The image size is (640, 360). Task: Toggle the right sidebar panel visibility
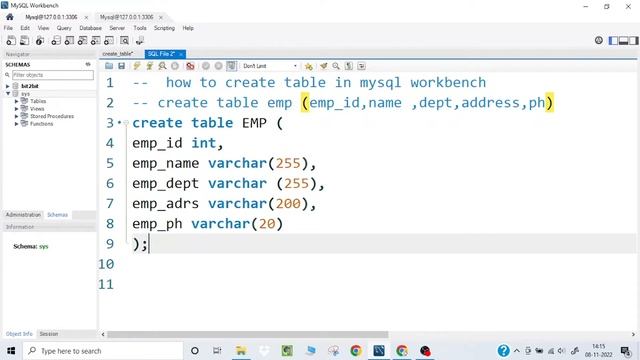coord(633,40)
